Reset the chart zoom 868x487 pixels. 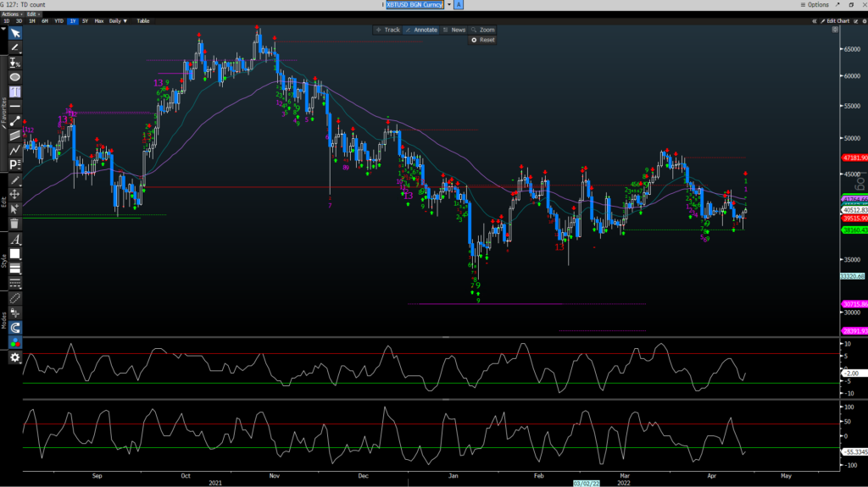482,40
